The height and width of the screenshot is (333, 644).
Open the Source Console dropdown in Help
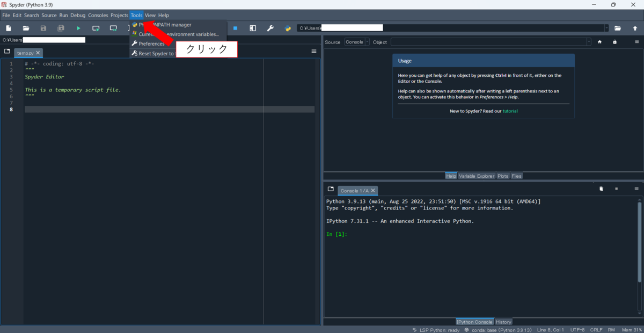[357, 42]
